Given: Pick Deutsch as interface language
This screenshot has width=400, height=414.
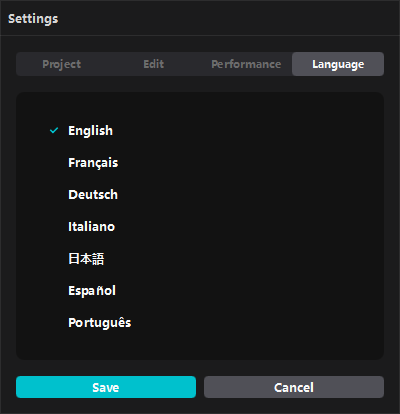Looking at the screenshot, I should (93, 195).
